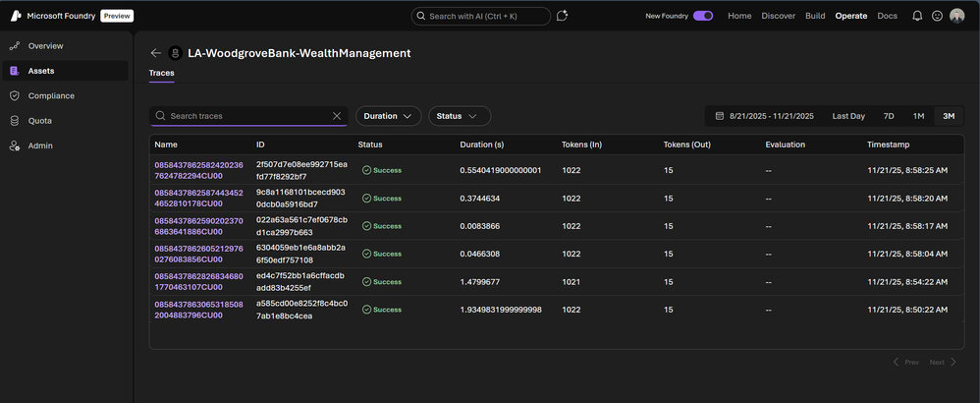Open the Compliance sidebar item
The image size is (980, 403).
[51, 96]
